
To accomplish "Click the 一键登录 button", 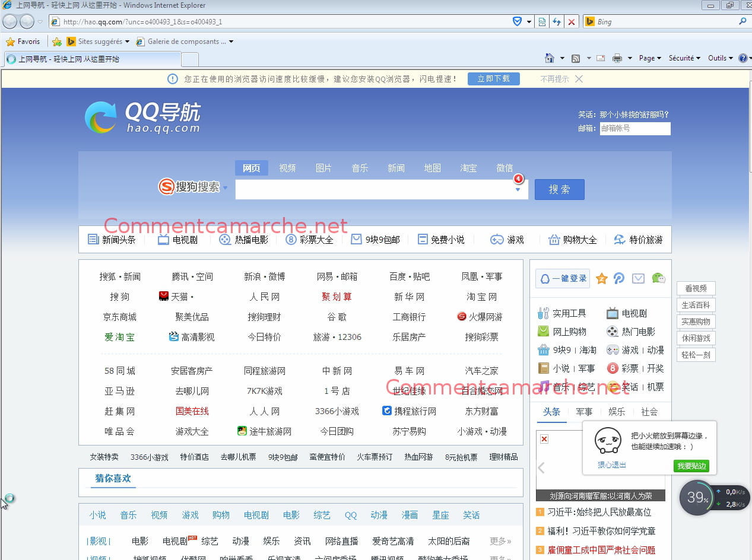I will click(x=563, y=279).
